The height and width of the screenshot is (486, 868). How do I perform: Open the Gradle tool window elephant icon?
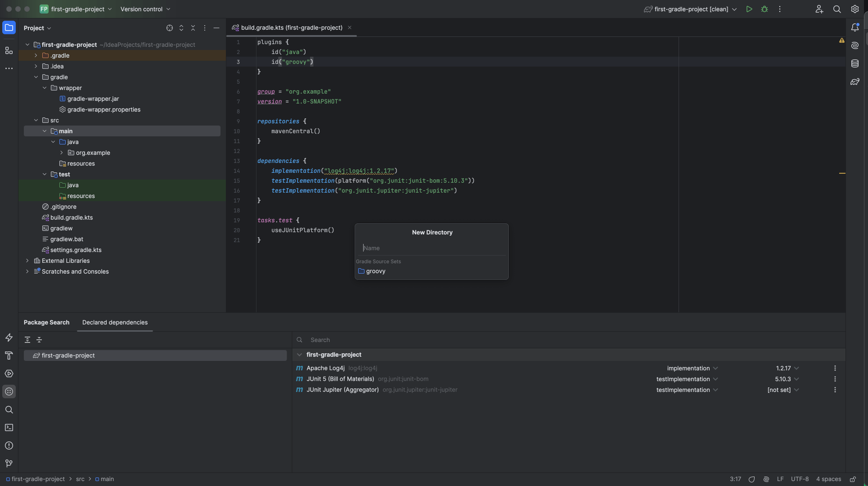click(x=855, y=82)
